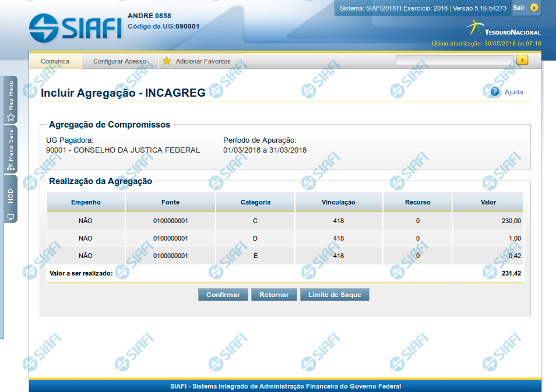Click the Valor column header
This screenshot has height=392, width=556.
coord(488,202)
